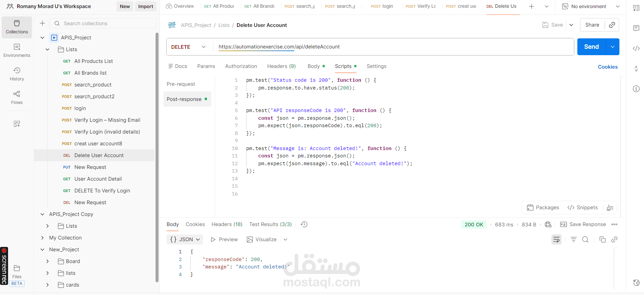Click the screenrec recorder widget
Screen dimensions: 644x295
[4, 266]
